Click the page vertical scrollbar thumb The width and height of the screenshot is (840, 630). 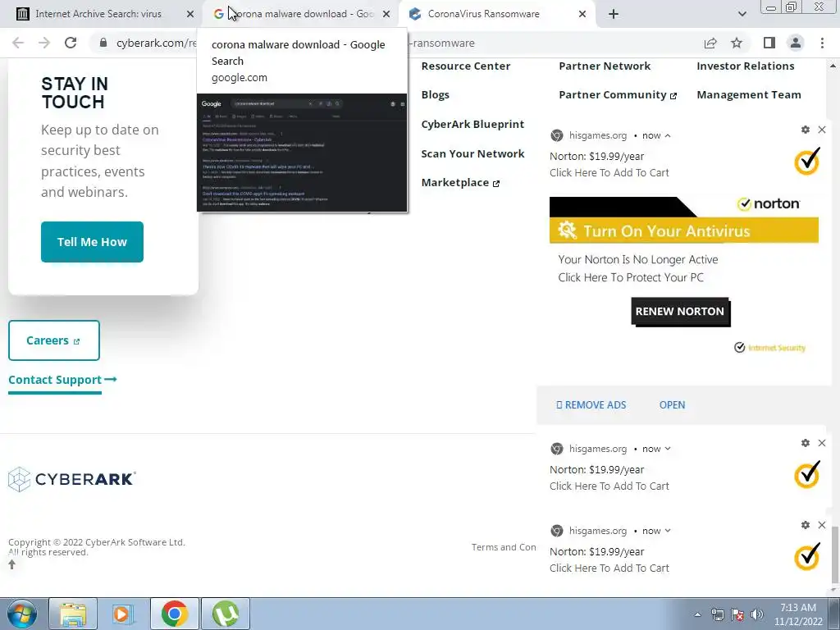click(x=834, y=555)
